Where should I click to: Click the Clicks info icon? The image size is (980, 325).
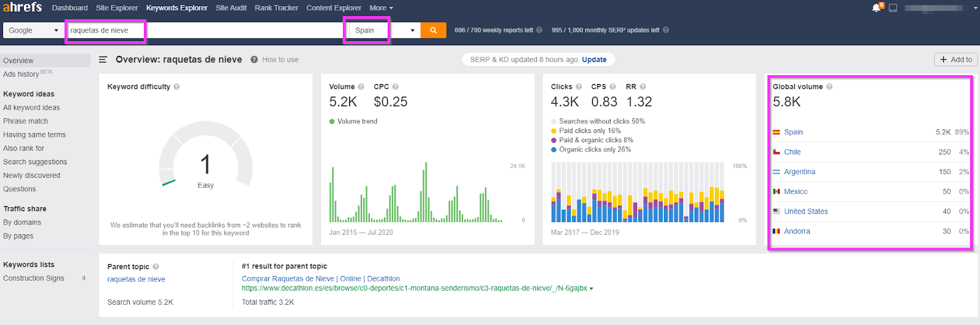pos(579,86)
